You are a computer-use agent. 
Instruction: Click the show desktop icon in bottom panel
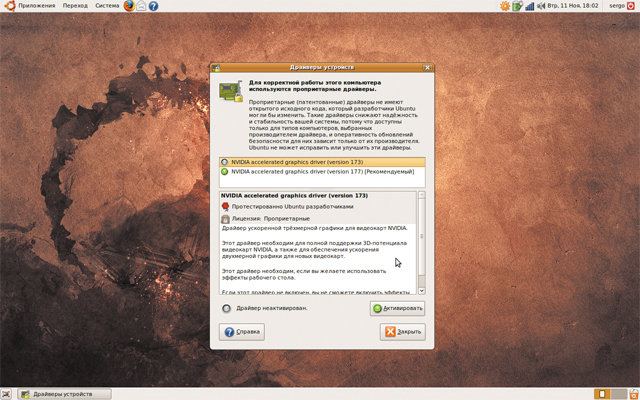coord(6,394)
